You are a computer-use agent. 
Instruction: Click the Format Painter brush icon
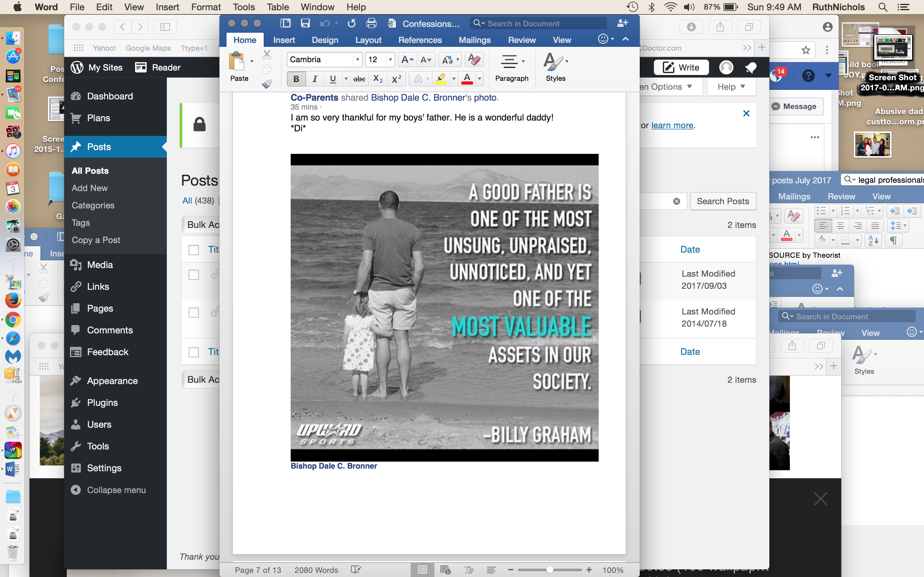point(267,84)
